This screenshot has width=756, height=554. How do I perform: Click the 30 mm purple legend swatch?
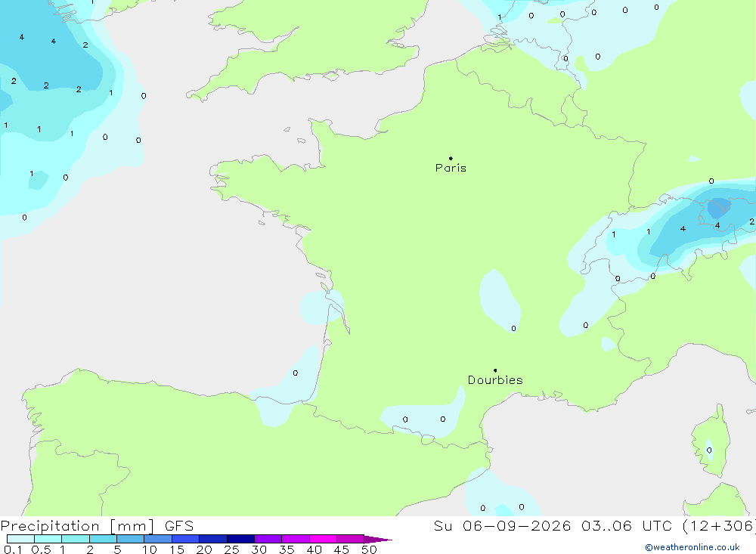pyautogui.click(x=268, y=539)
